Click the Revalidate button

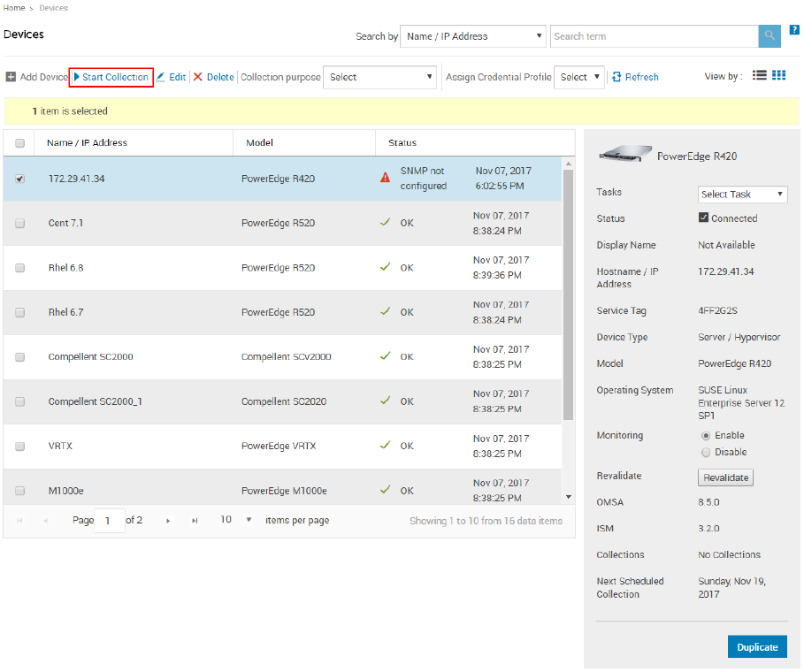point(725,477)
